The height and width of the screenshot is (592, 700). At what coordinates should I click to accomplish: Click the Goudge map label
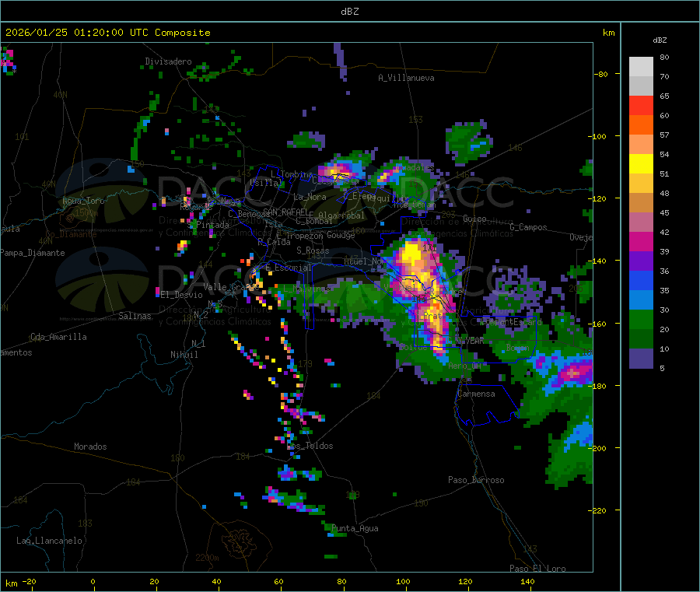pos(341,235)
